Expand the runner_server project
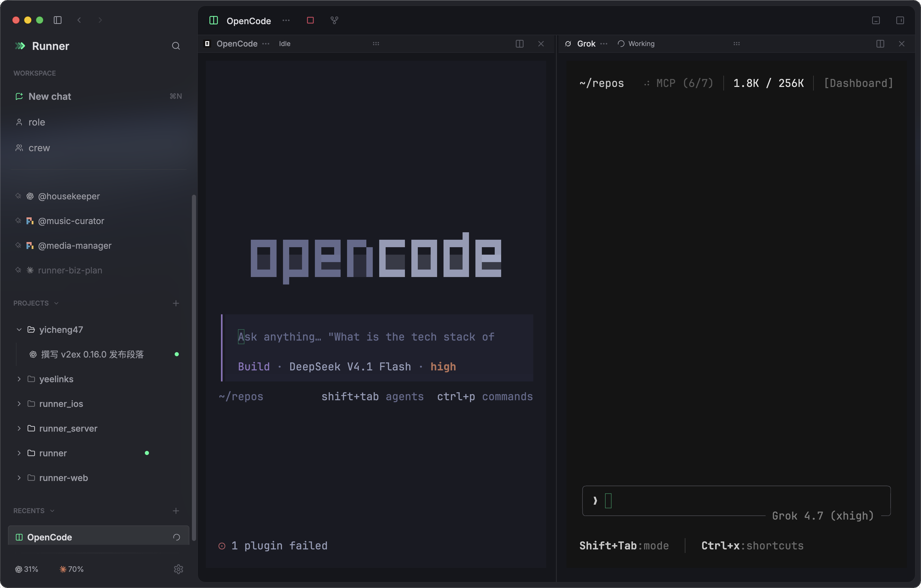 click(19, 429)
